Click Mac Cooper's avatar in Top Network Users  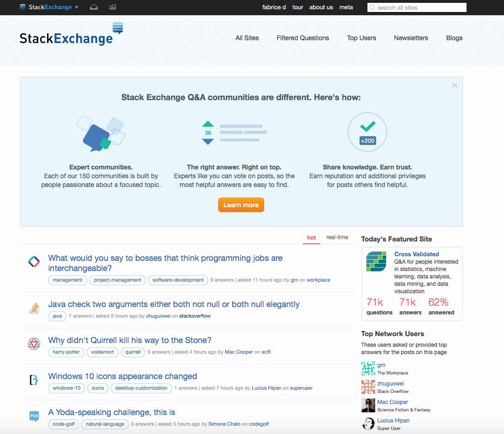pos(368,405)
